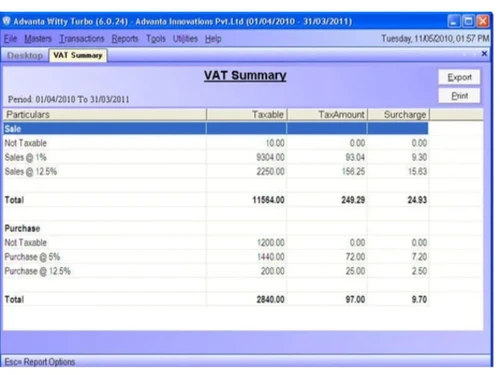Click the Taxable column header
The image size is (500, 375).
(x=246, y=115)
